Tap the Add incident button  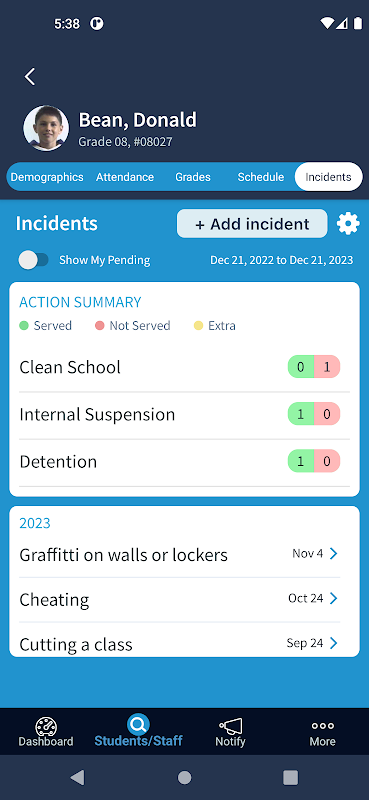[x=252, y=223]
